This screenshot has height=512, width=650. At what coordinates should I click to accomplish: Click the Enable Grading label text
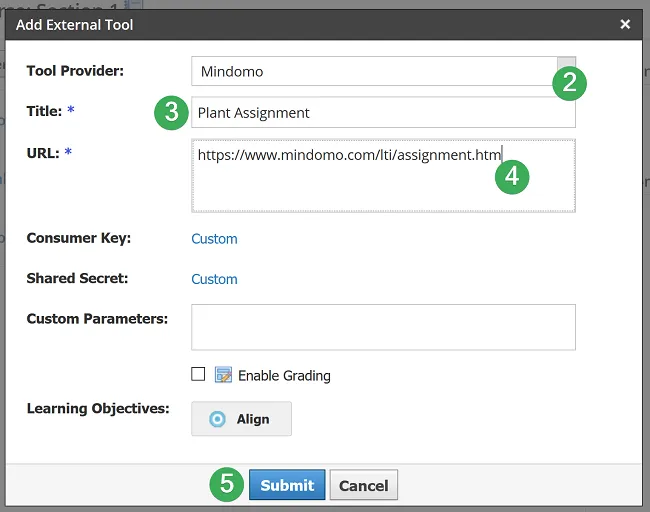pyautogui.click(x=284, y=376)
